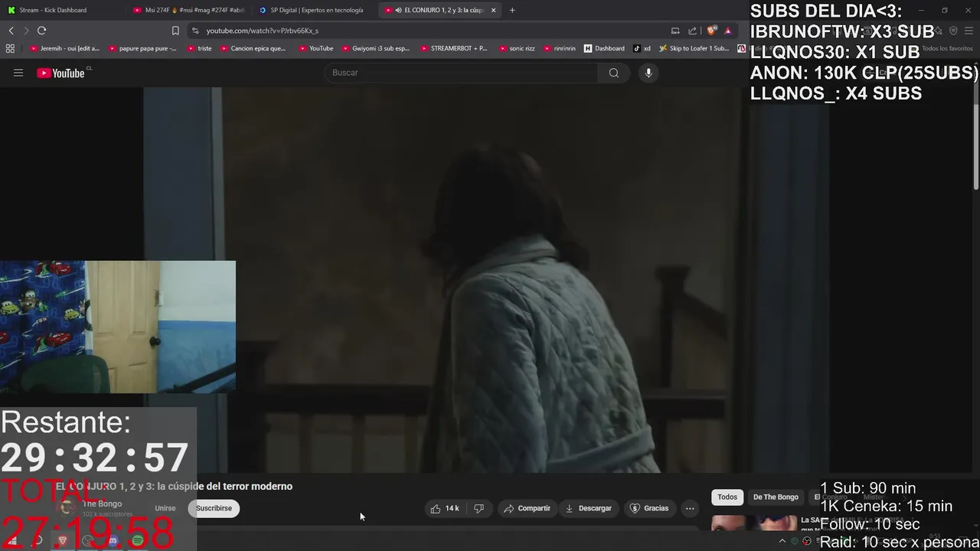
Task: Open more actions three-dot menu
Action: pyautogui.click(x=690, y=508)
